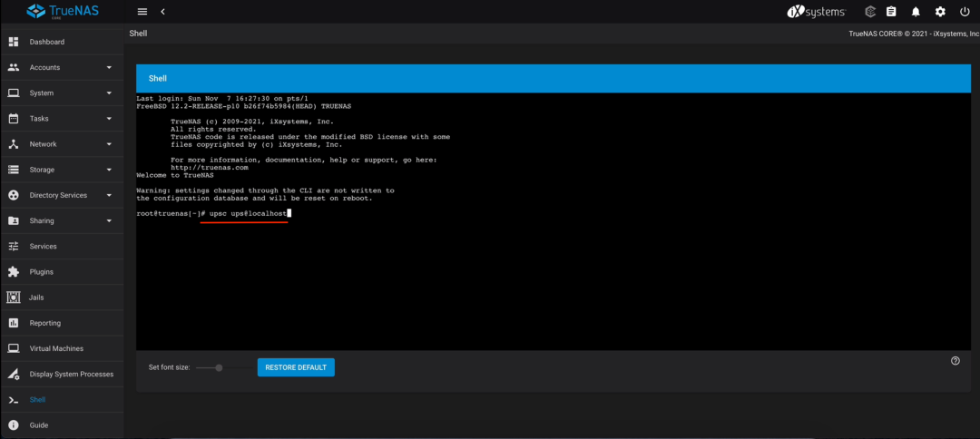Click the Accounts people icon
Image resolution: width=980 pixels, height=439 pixels.
pyautogui.click(x=13, y=67)
